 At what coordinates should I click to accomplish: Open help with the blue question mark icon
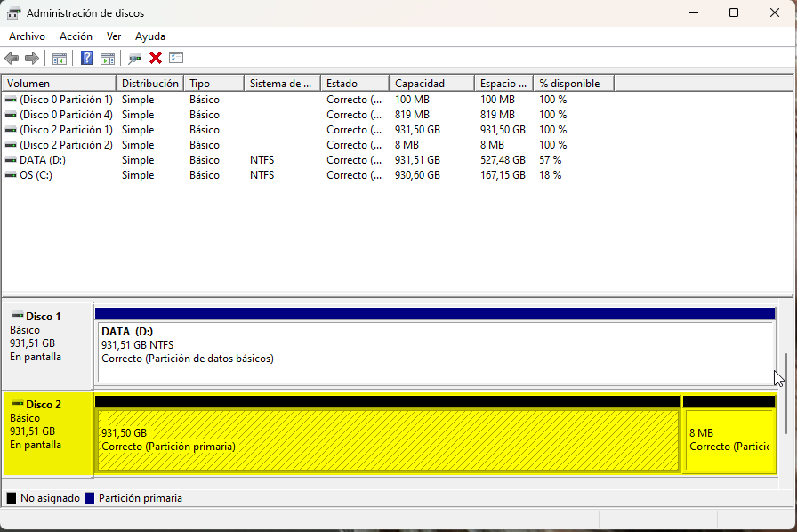[86, 58]
